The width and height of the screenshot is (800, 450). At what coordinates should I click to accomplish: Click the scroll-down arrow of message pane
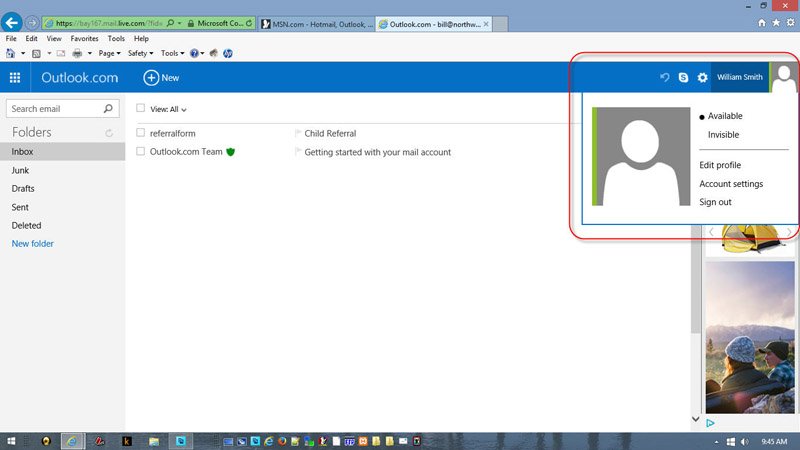coord(695,419)
